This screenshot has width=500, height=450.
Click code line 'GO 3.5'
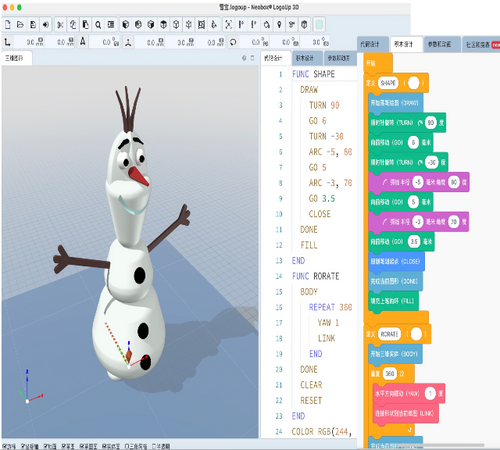tap(322, 199)
